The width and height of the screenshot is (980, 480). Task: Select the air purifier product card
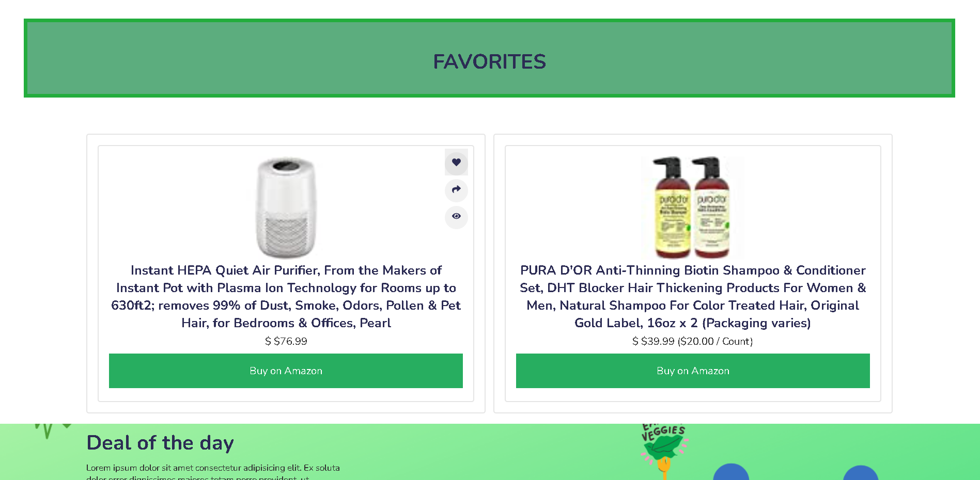(286, 274)
